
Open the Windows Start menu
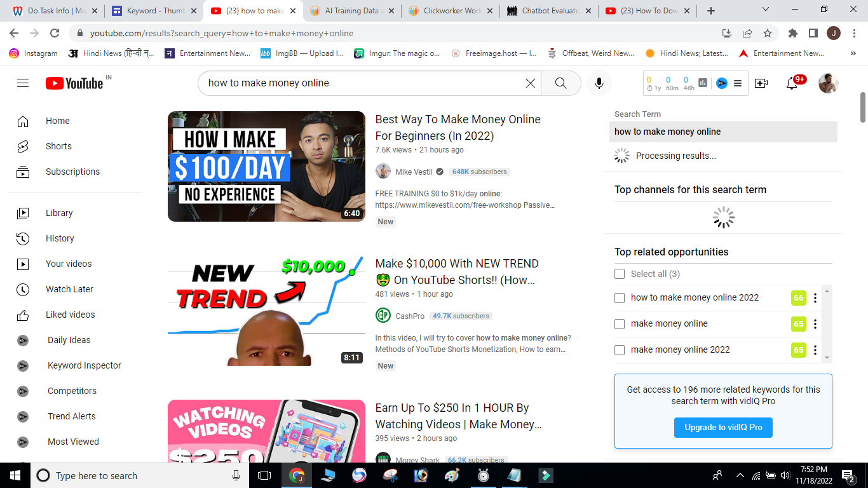point(15,475)
